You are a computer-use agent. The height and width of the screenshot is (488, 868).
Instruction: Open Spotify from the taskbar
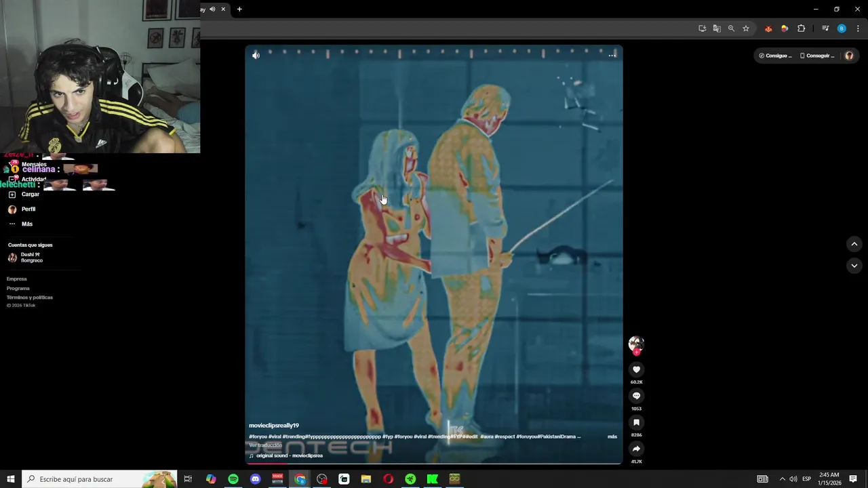coord(233,479)
